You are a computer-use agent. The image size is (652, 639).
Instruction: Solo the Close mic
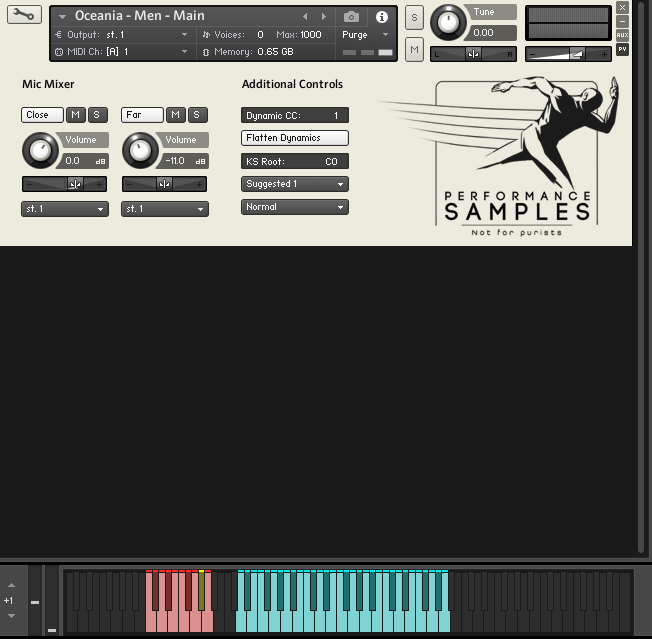tap(97, 115)
